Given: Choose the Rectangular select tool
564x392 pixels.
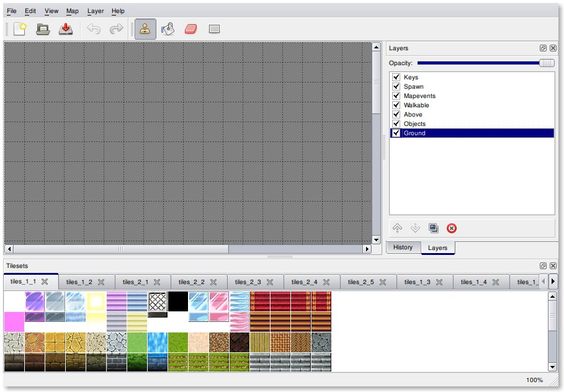Looking at the screenshot, I should click(x=214, y=29).
